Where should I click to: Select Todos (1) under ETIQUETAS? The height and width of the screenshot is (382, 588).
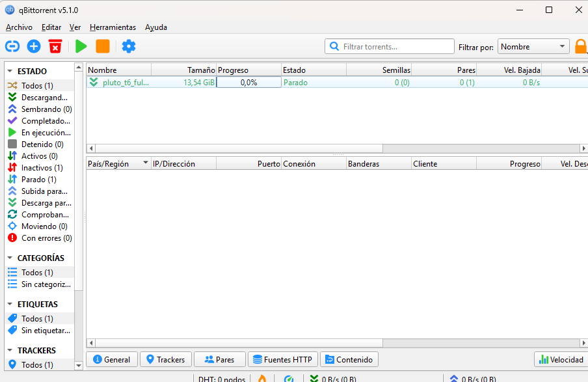[40, 319]
